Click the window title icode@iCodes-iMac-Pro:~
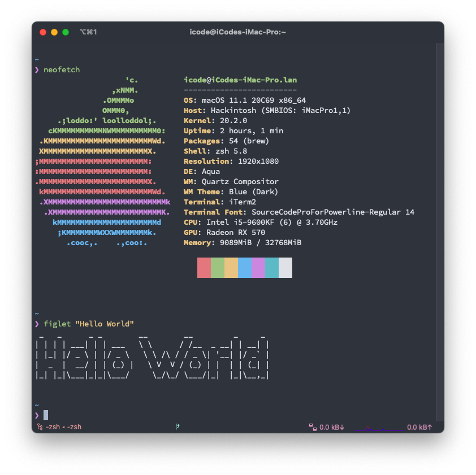Image resolution: width=476 pixels, height=475 pixels. (237, 32)
